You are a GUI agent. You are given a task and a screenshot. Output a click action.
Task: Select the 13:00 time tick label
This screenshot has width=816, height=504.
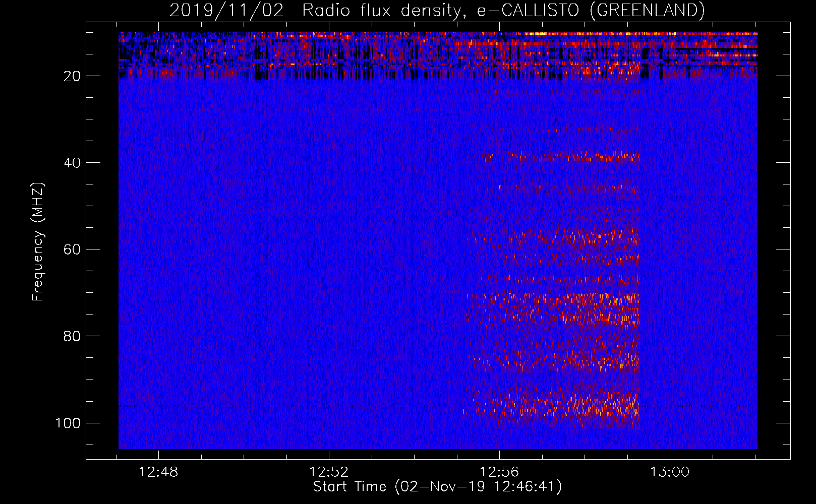[669, 472]
